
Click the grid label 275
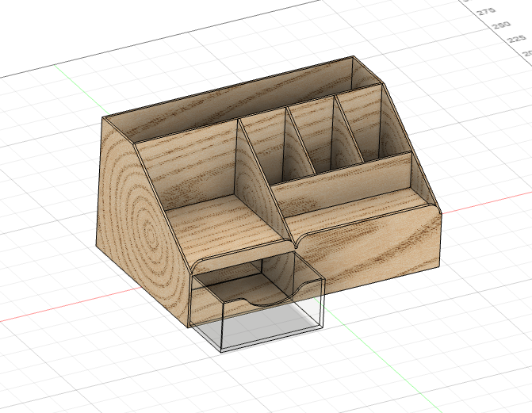(486, 11)
